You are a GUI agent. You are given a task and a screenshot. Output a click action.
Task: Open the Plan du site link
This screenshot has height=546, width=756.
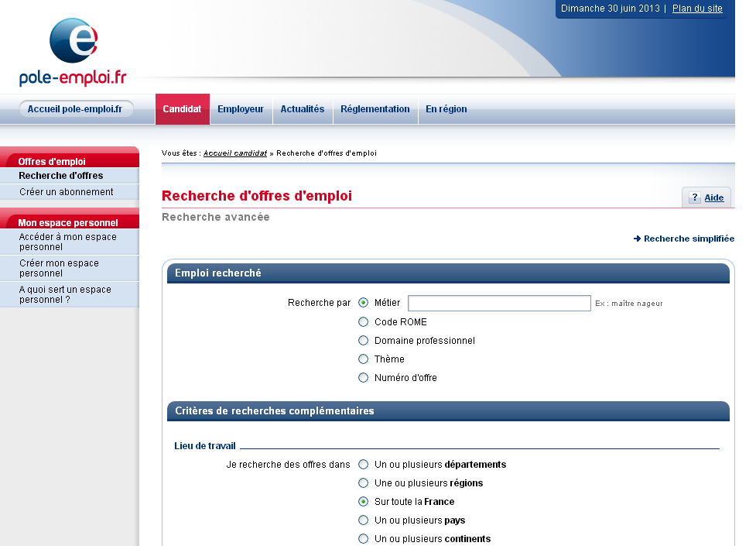click(x=697, y=9)
